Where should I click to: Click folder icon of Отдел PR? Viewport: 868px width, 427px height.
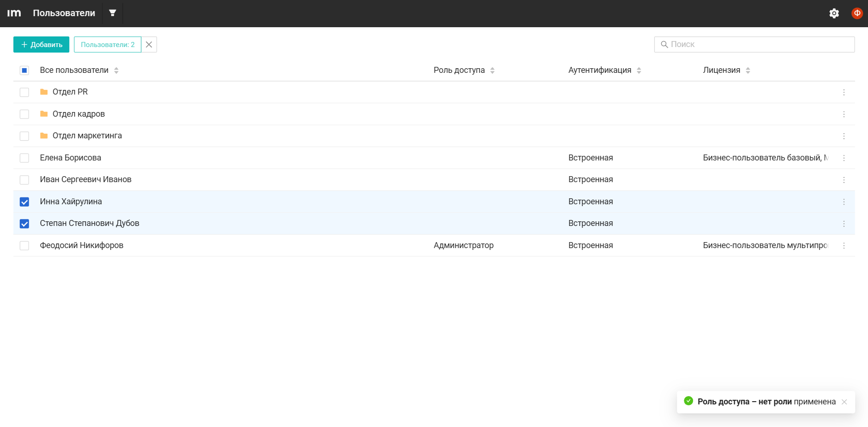[x=44, y=92]
